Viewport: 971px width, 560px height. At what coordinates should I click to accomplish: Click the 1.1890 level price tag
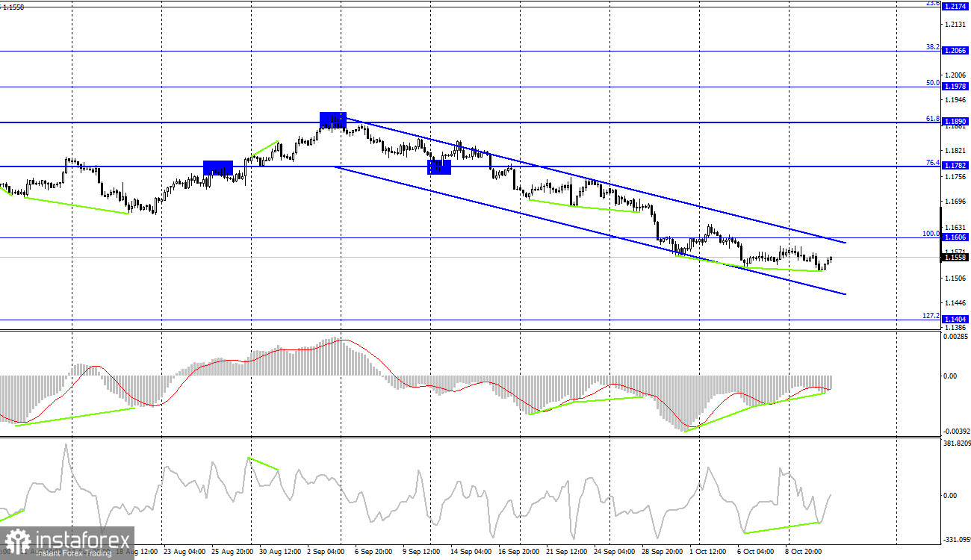(x=956, y=121)
